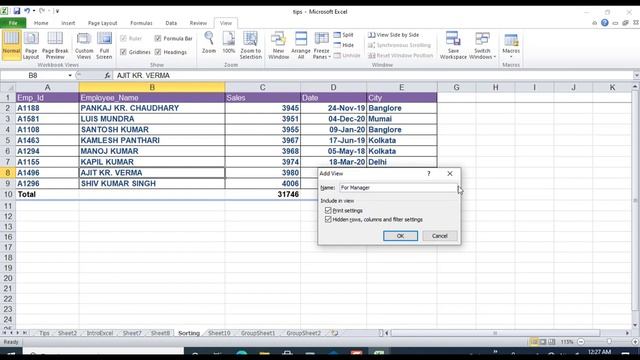Open Page Break Preview

pos(55,45)
